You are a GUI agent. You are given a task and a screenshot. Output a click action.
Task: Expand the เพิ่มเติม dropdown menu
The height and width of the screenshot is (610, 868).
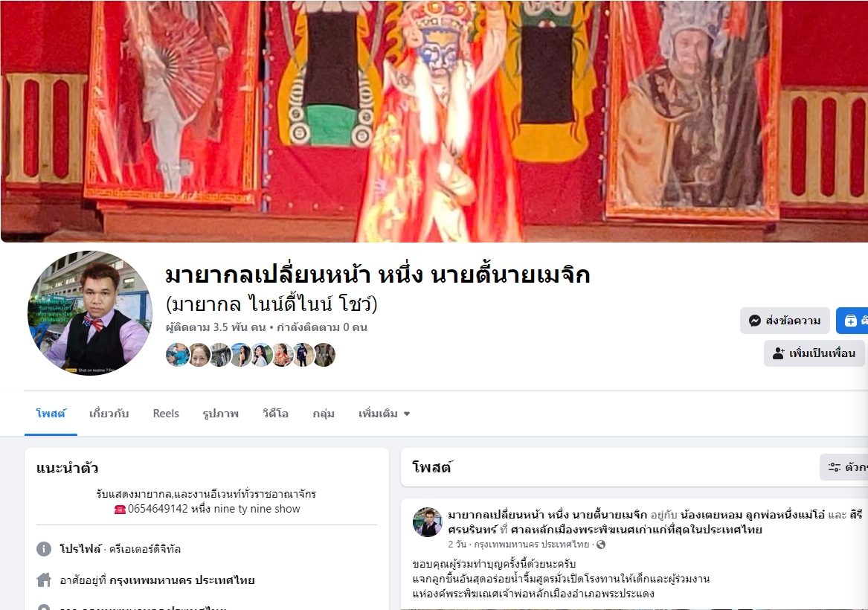tap(385, 414)
